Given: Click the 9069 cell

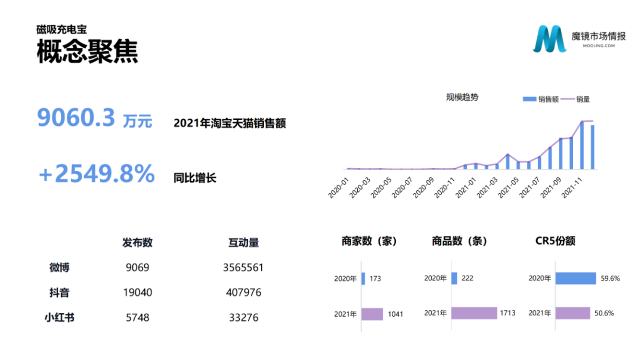Looking at the screenshot, I should tap(137, 268).
